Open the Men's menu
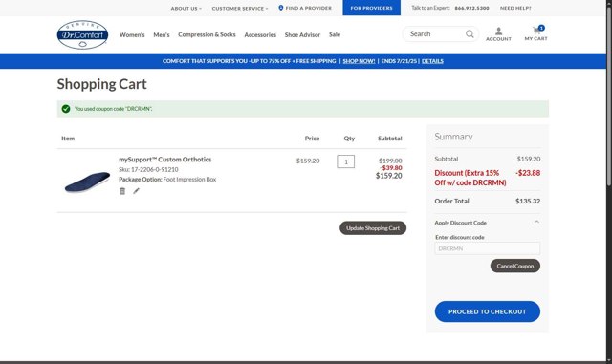The height and width of the screenshot is (364, 612). [162, 34]
